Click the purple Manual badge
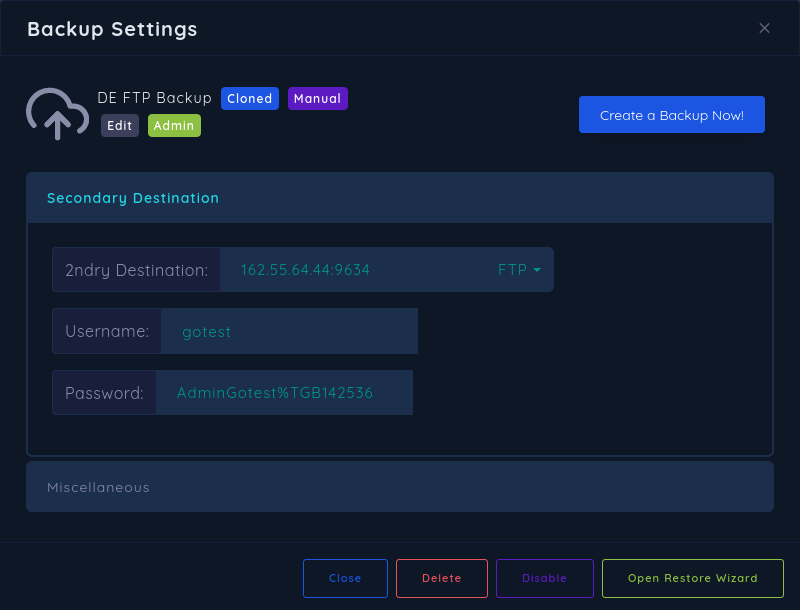Screen dimensions: 800x610 [317, 98]
